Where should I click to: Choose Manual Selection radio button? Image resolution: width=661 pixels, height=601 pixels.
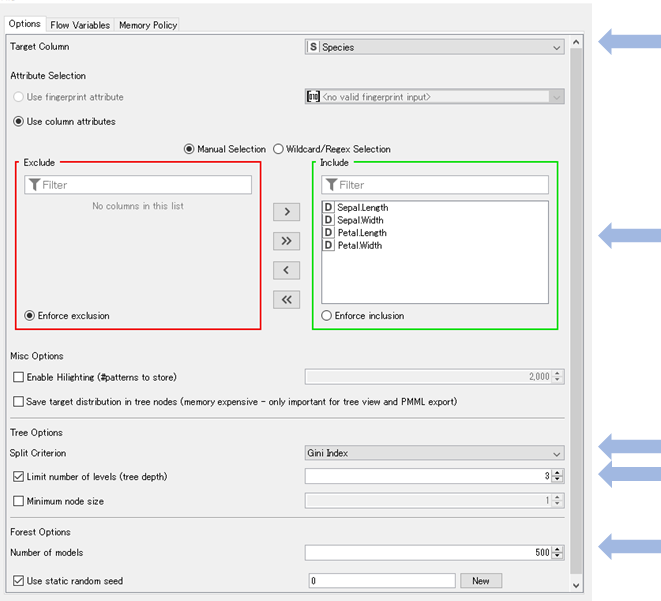tap(189, 149)
